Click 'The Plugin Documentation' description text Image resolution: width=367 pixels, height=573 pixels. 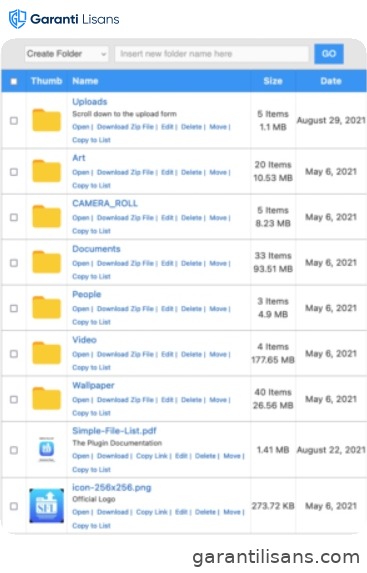tap(117, 443)
